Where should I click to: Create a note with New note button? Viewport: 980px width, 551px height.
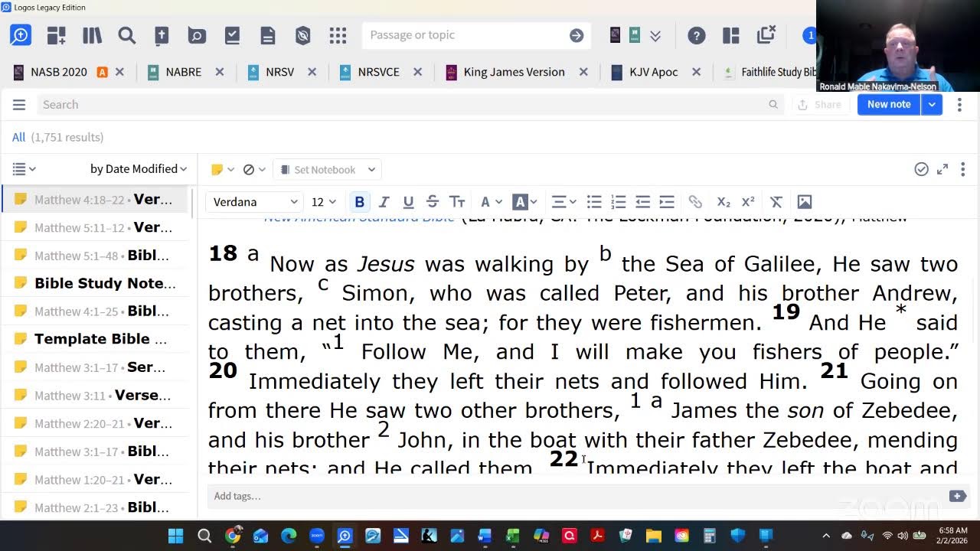coord(889,105)
